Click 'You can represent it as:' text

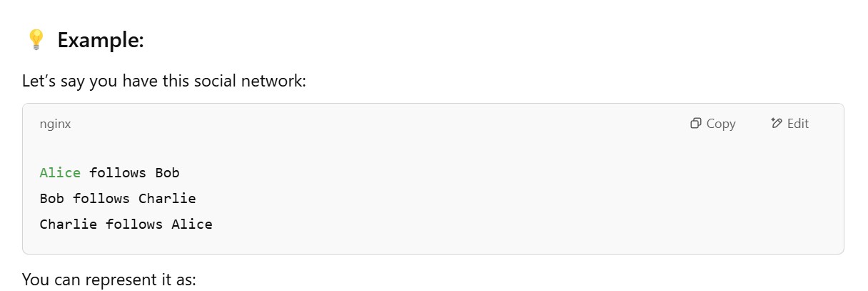108,279
